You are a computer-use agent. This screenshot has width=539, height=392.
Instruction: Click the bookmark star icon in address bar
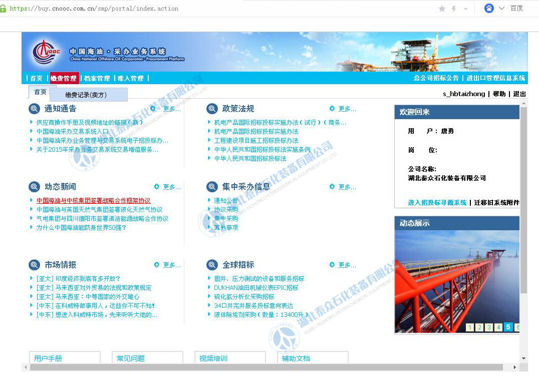(x=442, y=9)
